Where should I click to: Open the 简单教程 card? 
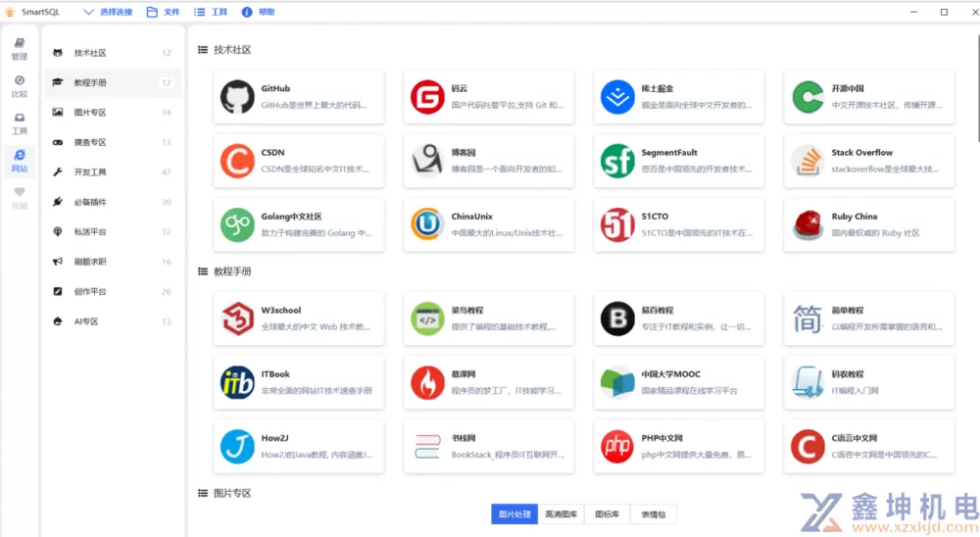click(868, 318)
